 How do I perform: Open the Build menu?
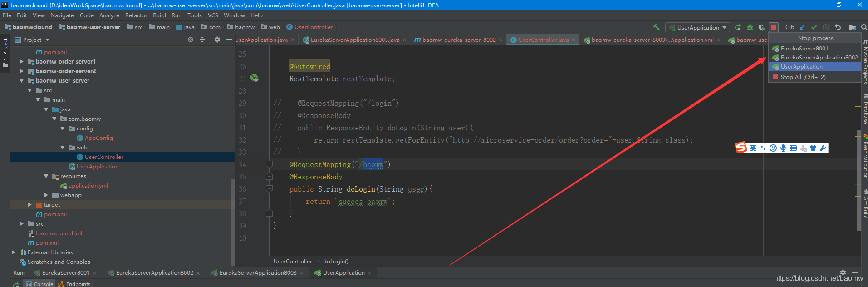coord(159,15)
